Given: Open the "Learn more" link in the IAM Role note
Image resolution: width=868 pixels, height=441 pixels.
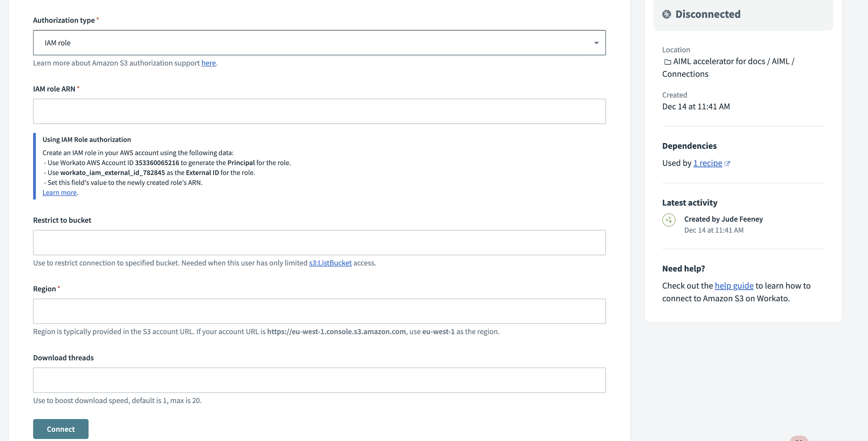Looking at the screenshot, I should coord(60,192).
